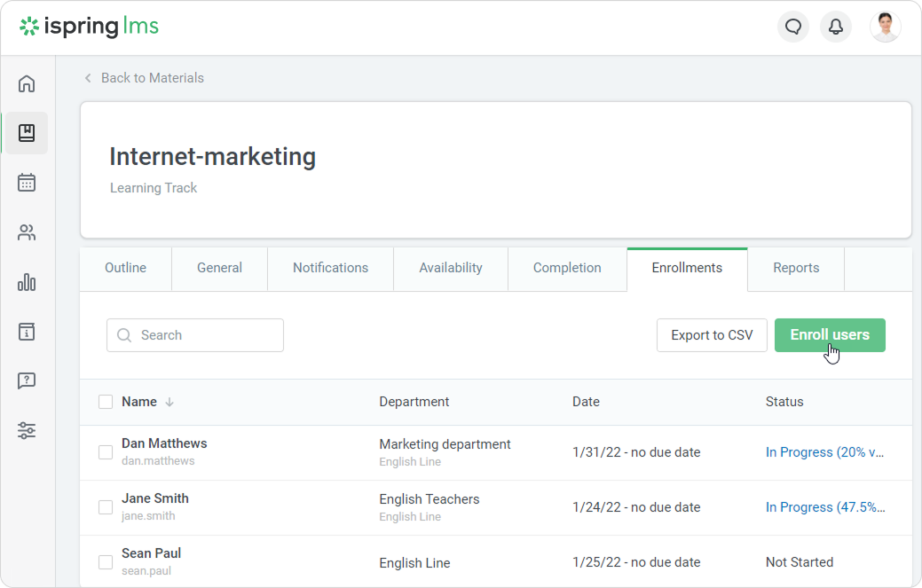Open the Home icon in sidebar
Viewport: 922px width, 588px height.
(x=27, y=84)
